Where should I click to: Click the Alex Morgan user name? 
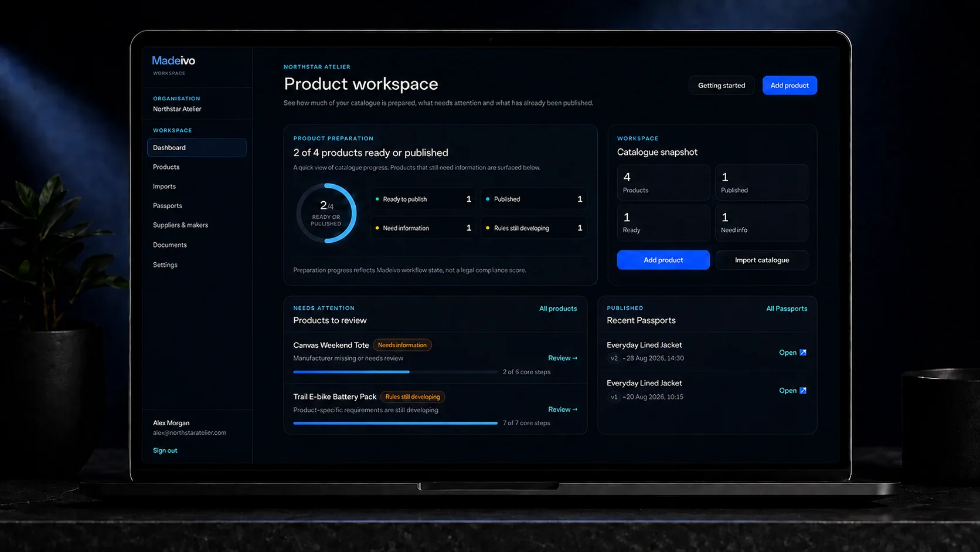click(x=171, y=423)
